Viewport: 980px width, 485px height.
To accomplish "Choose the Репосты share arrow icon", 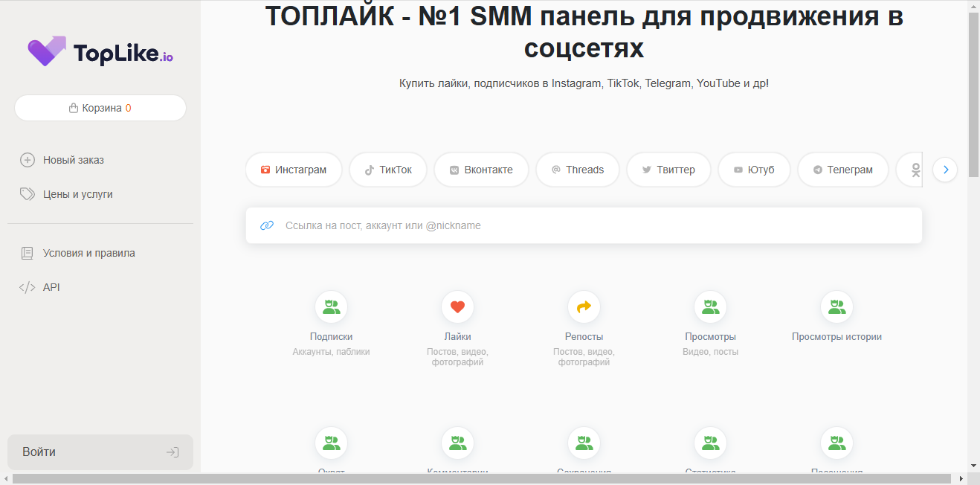I will (584, 306).
